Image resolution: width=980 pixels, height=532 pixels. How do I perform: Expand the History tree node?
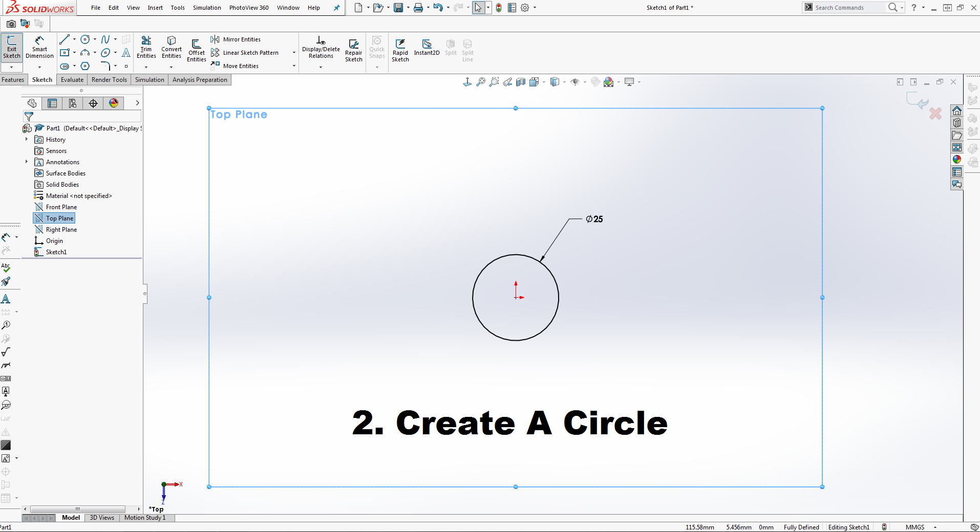pyautogui.click(x=27, y=139)
